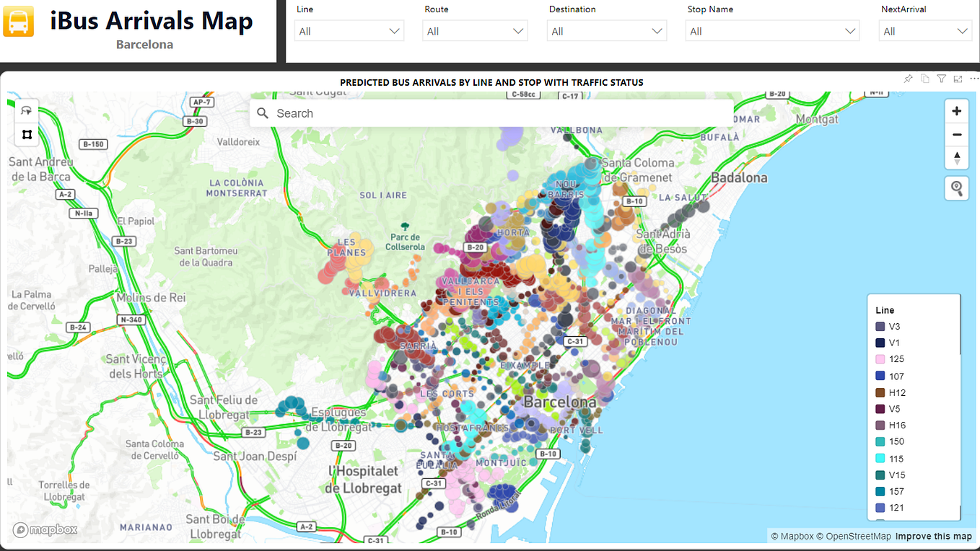Activate the polygon draw selection tool
The image size is (980, 551).
(27, 134)
